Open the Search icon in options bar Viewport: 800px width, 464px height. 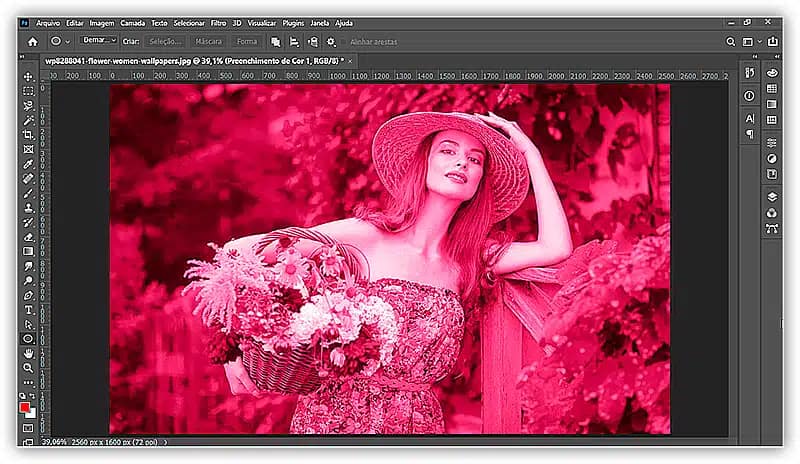click(730, 42)
